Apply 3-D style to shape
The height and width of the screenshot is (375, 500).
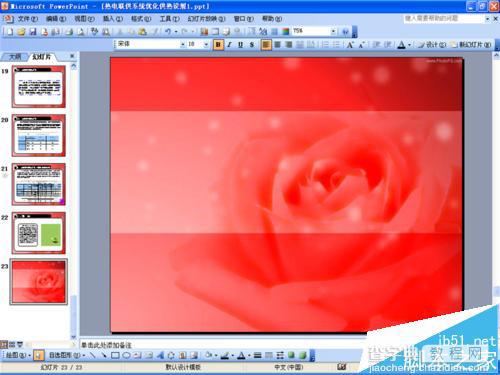303,355
